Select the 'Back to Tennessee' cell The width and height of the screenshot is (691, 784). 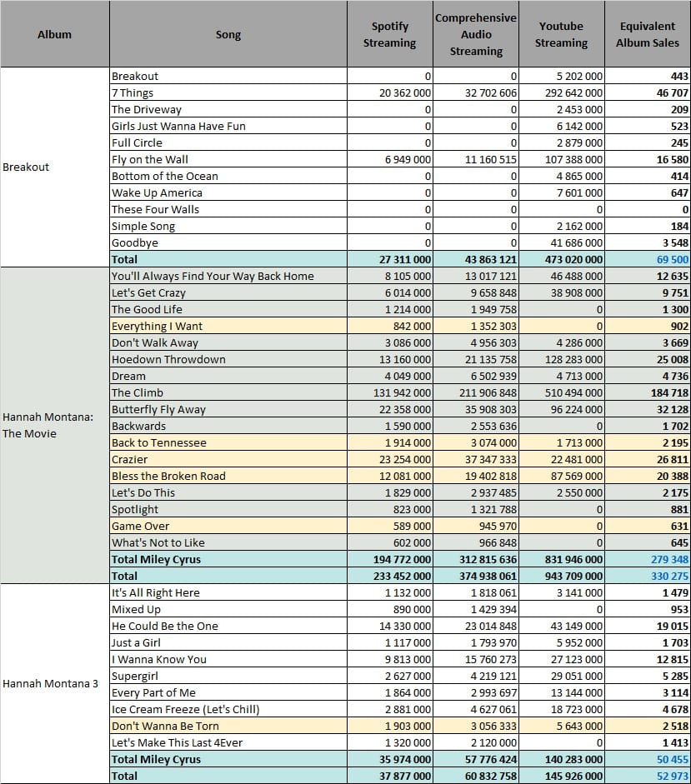[x=228, y=442]
